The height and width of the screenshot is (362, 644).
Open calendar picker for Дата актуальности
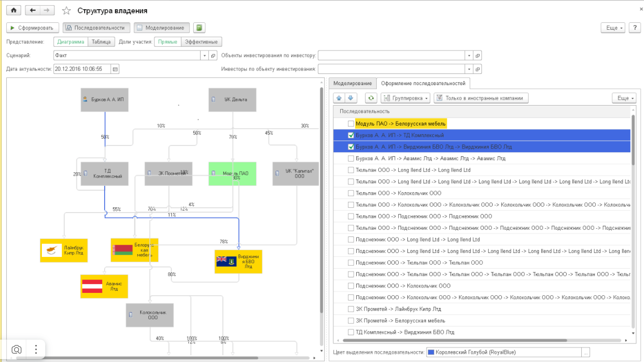tap(115, 69)
